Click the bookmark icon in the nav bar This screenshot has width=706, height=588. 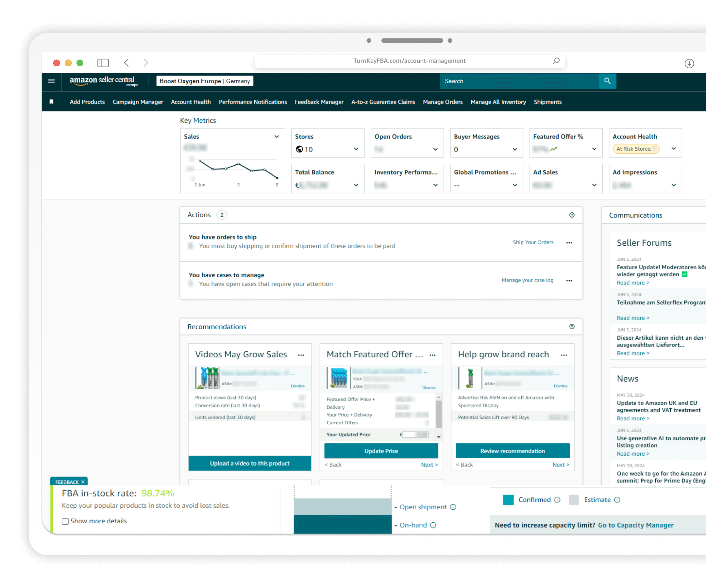click(x=51, y=102)
